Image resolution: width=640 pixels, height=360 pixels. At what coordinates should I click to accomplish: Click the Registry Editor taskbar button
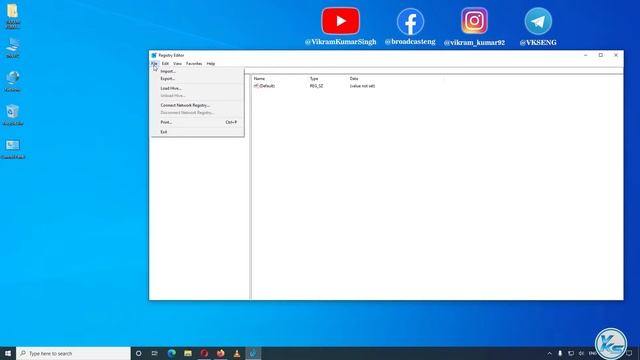click(x=253, y=353)
